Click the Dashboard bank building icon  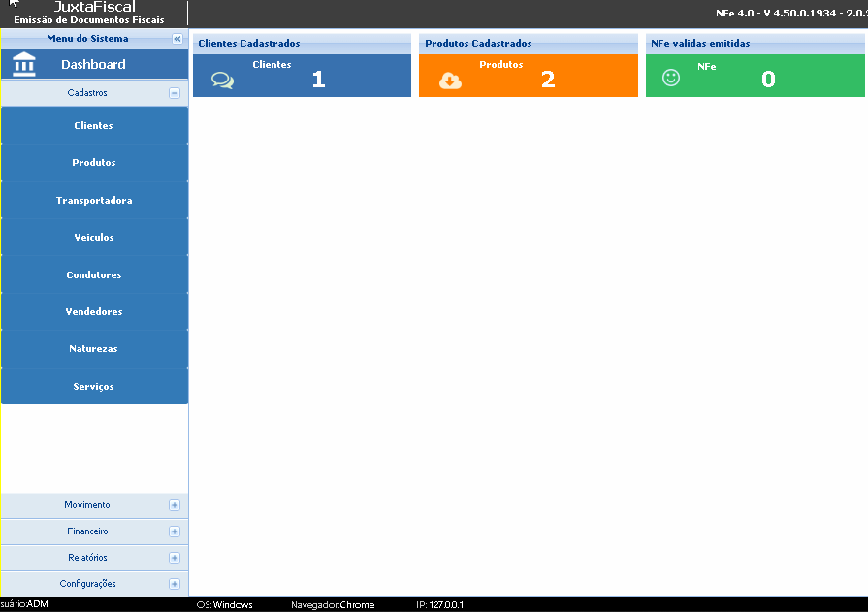[x=24, y=64]
